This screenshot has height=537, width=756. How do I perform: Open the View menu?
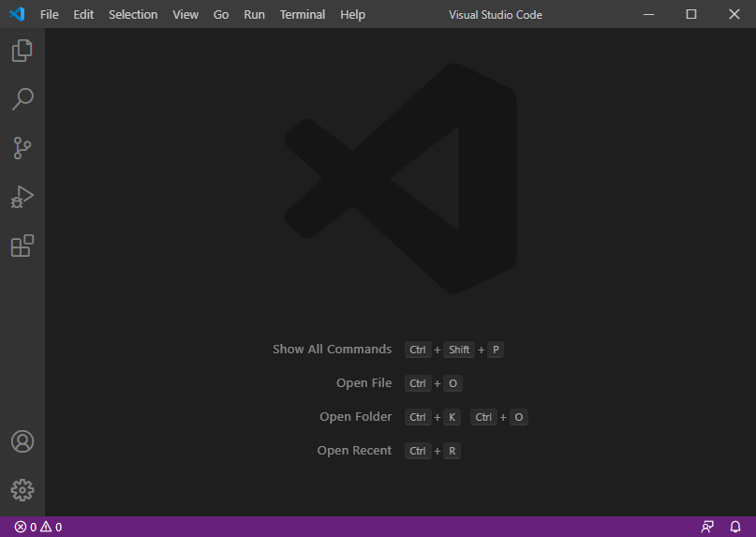185,14
